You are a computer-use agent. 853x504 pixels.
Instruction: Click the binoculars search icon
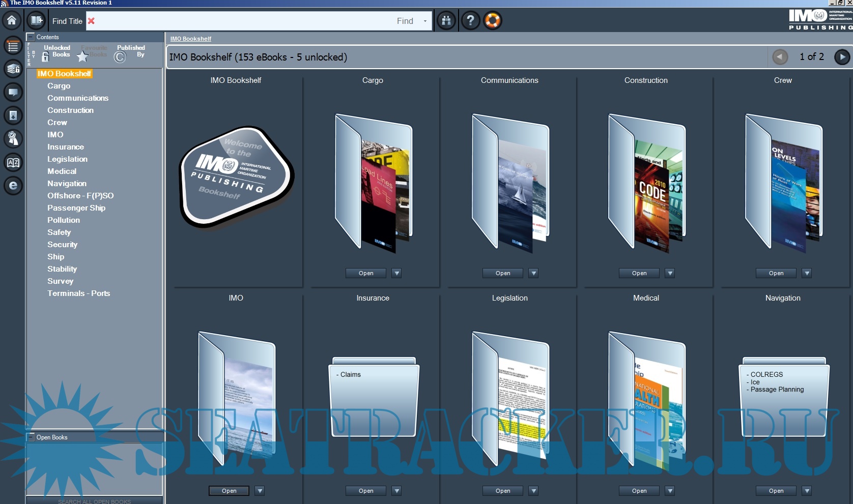point(446,20)
